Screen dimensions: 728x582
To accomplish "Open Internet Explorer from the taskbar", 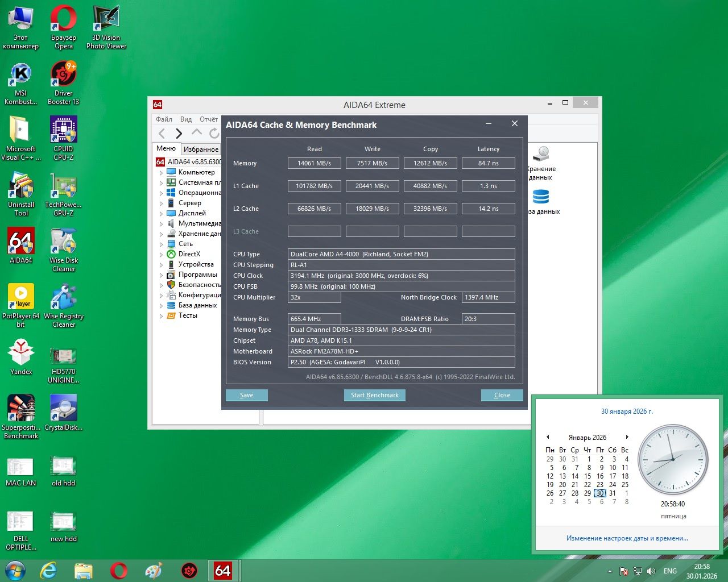I will point(48,570).
